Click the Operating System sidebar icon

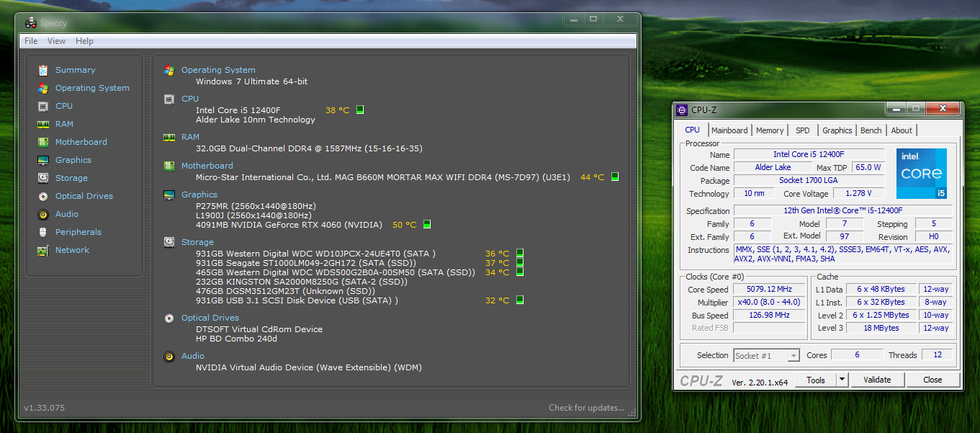[x=43, y=88]
